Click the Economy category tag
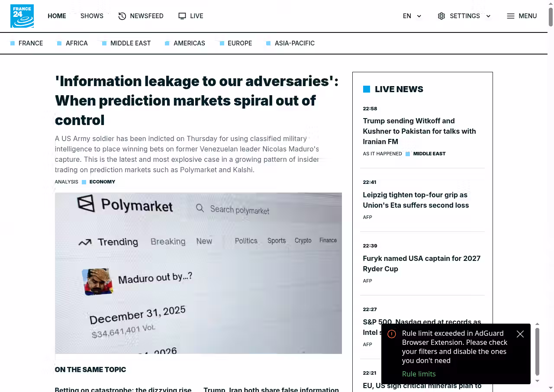 [x=102, y=182]
